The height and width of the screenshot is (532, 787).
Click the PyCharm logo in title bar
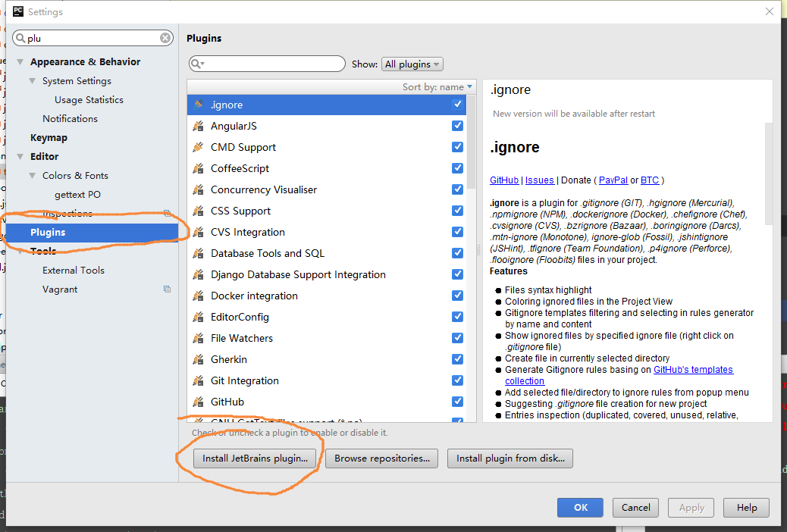click(x=18, y=11)
